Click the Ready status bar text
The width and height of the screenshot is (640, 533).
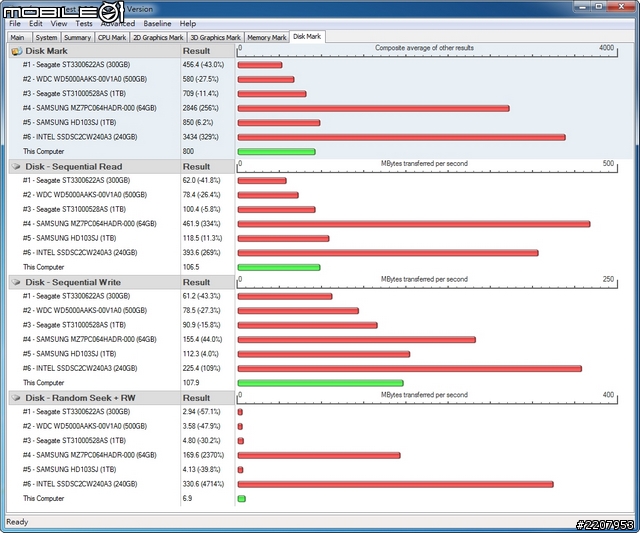coord(17,522)
